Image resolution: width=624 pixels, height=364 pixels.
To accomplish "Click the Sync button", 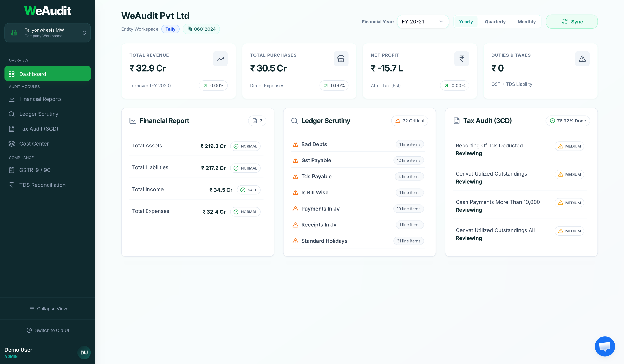I will pyautogui.click(x=572, y=22).
